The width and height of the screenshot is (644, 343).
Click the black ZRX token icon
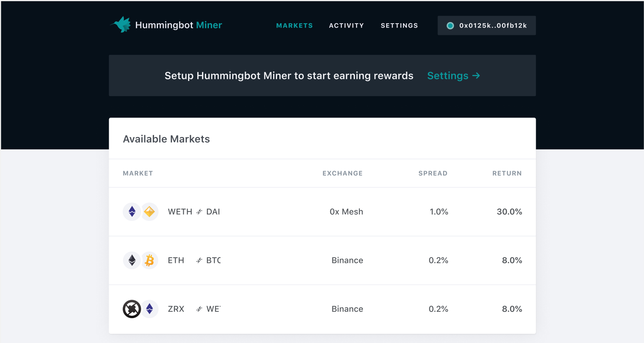[x=132, y=309]
